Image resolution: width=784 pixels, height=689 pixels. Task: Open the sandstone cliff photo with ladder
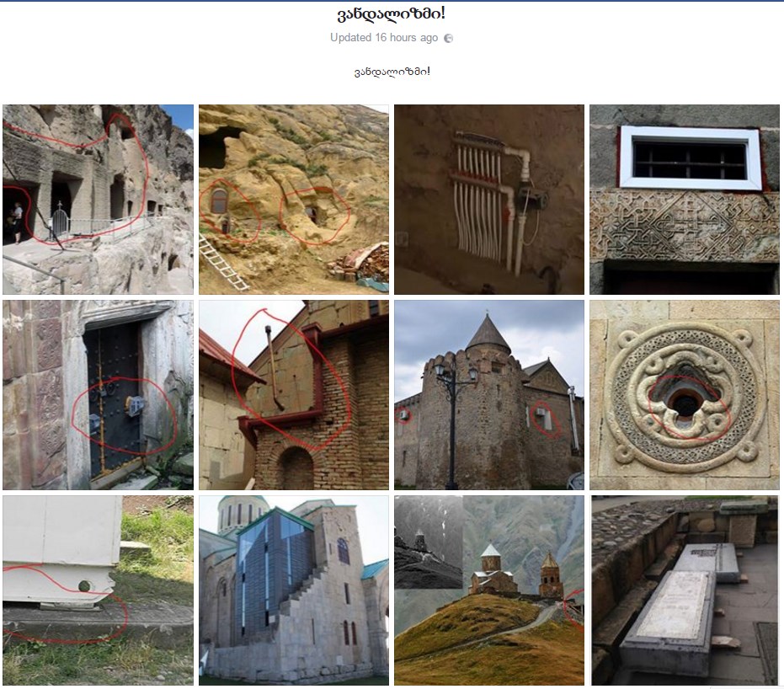coord(294,200)
